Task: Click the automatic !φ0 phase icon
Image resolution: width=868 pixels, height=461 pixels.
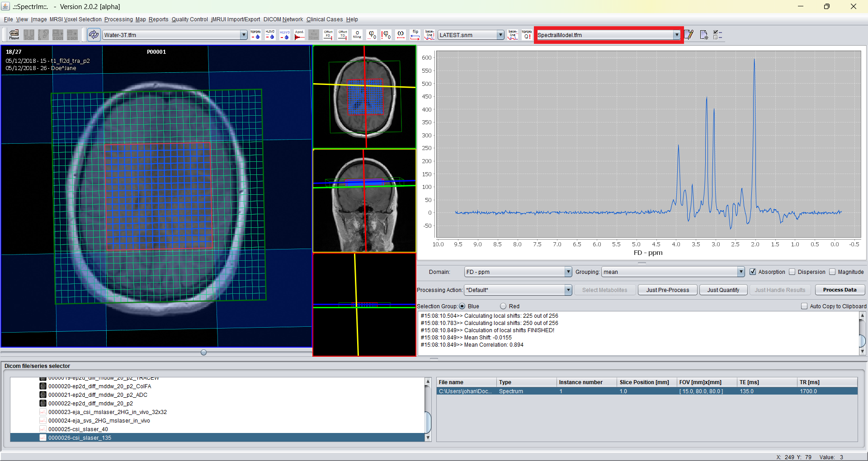Action: click(x=386, y=35)
